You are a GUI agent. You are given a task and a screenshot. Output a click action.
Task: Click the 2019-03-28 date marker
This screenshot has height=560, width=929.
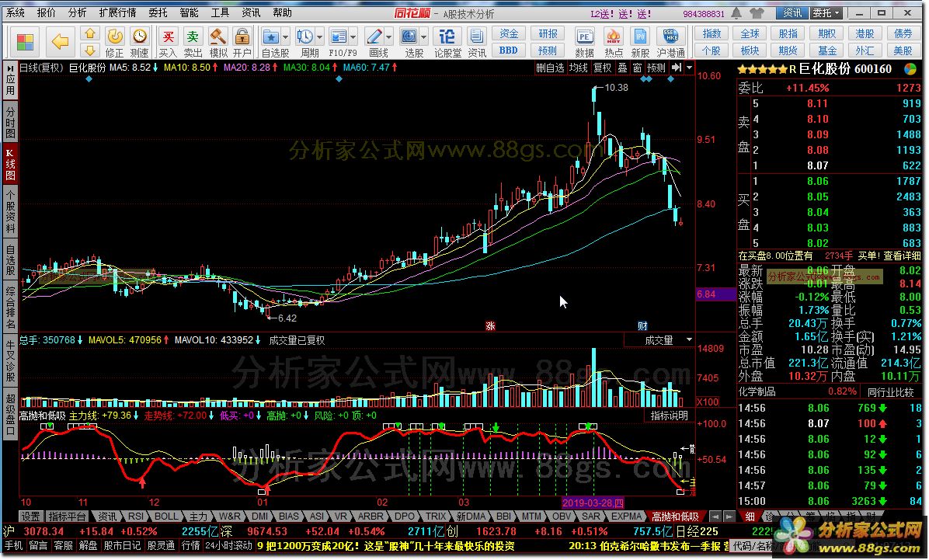[593, 503]
